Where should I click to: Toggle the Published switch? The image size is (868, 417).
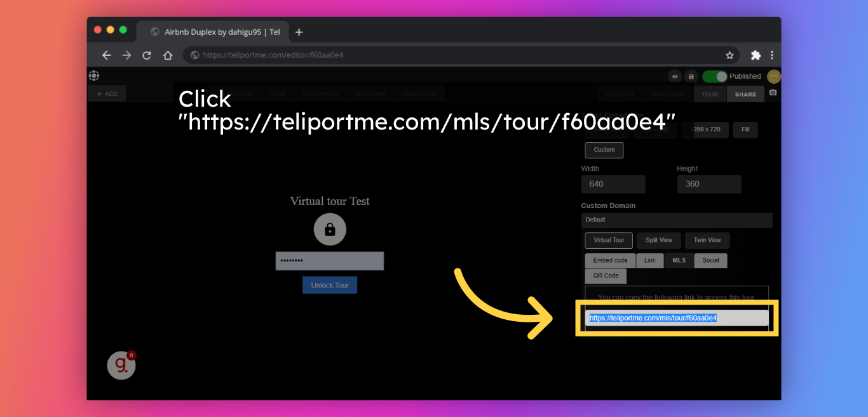click(715, 76)
